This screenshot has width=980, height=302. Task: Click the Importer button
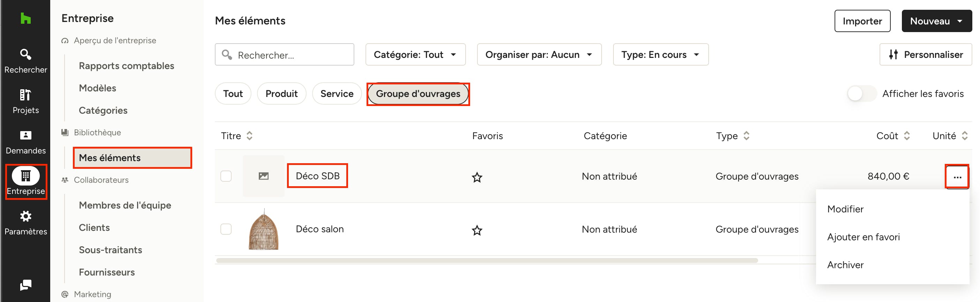(862, 21)
